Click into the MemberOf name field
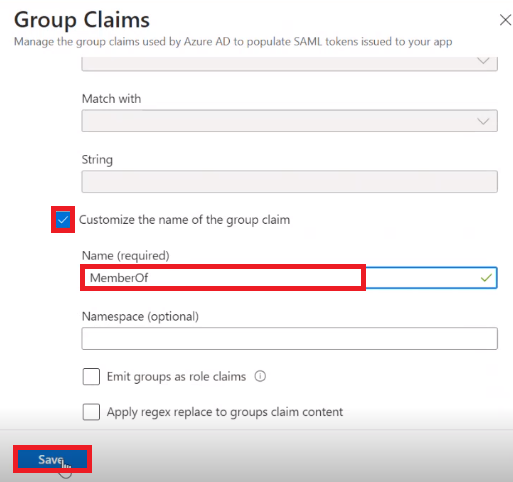The width and height of the screenshot is (513, 482). pyautogui.click(x=289, y=278)
